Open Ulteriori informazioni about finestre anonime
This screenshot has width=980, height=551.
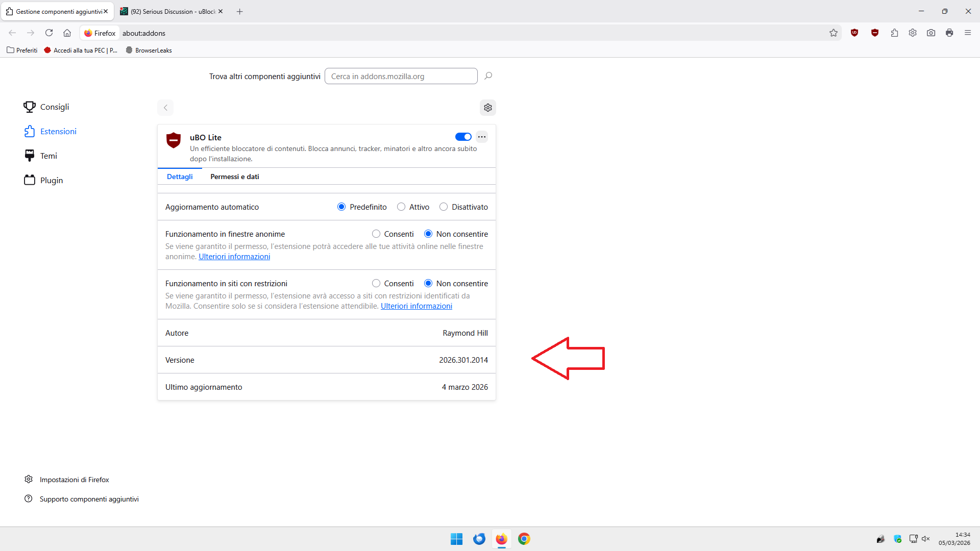tap(234, 257)
